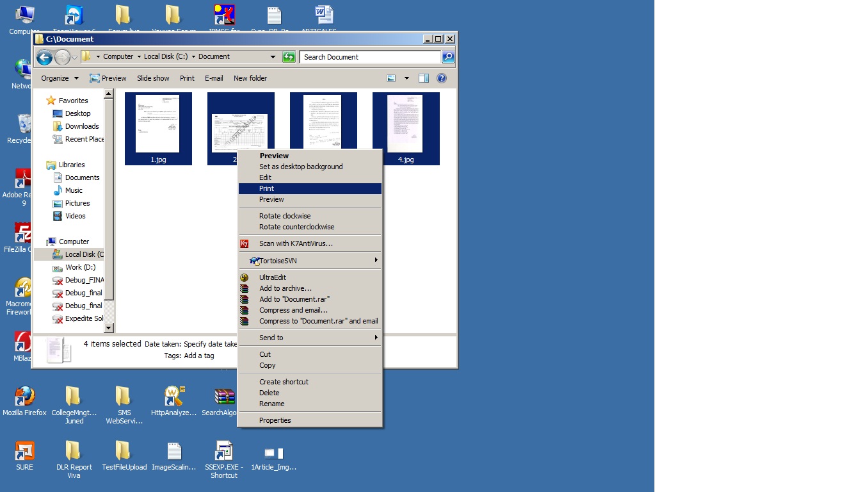Click Add a tag in details pane
868x492 pixels.
tap(199, 356)
